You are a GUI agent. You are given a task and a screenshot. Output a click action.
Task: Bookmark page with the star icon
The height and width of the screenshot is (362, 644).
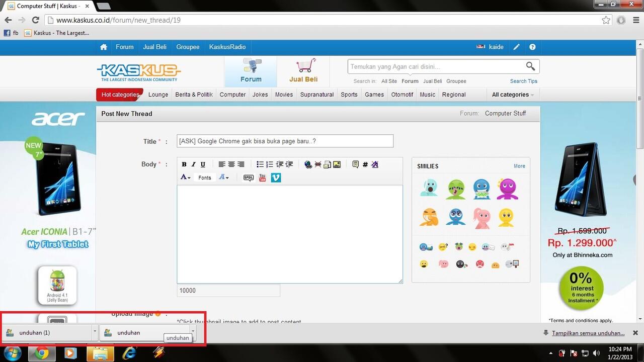pyautogui.click(x=606, y=20)
